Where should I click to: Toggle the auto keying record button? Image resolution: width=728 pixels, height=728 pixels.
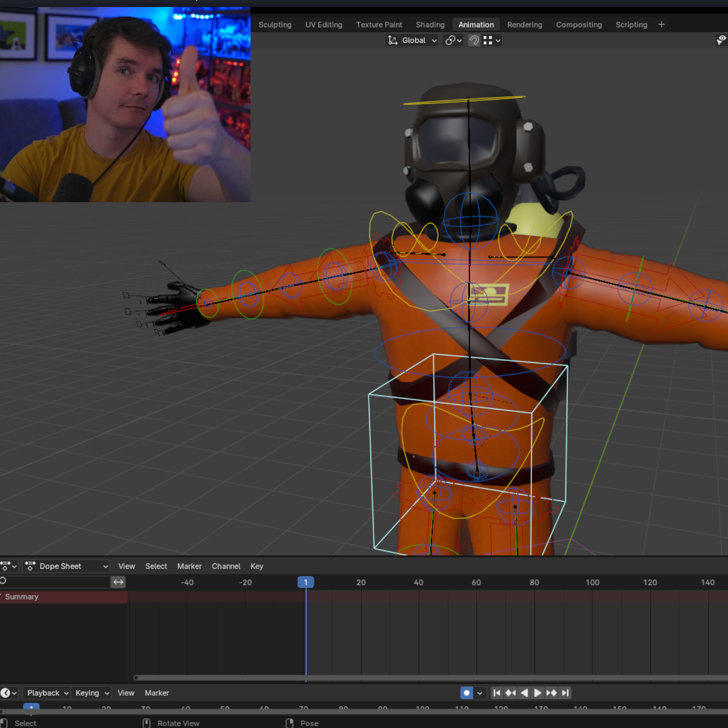pyautogui.click(x=466, y=693)
